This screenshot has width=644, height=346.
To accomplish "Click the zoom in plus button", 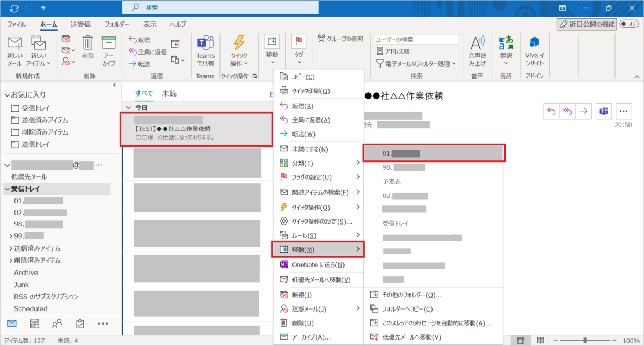I will (616, 341).
